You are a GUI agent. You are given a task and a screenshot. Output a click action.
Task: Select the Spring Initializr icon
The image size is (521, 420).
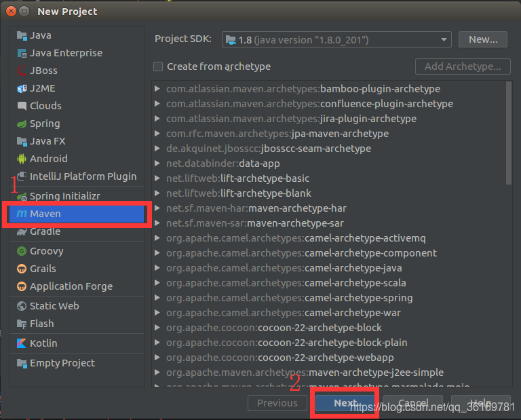click(x=22, y=196)
